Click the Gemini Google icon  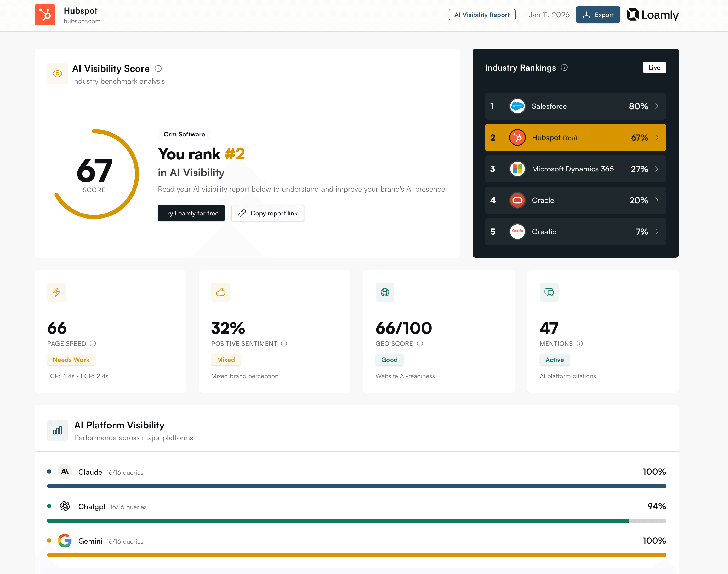(x=65, y=541)
